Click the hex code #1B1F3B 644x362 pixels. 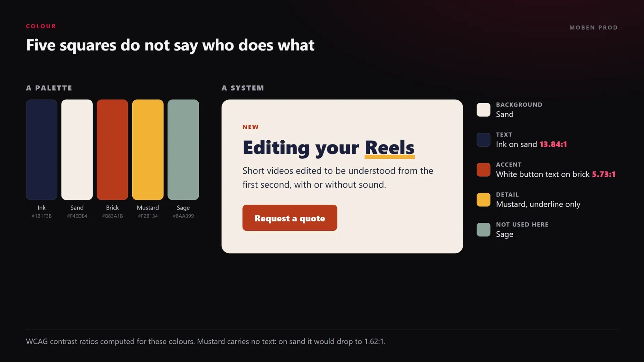click(42, 216)
